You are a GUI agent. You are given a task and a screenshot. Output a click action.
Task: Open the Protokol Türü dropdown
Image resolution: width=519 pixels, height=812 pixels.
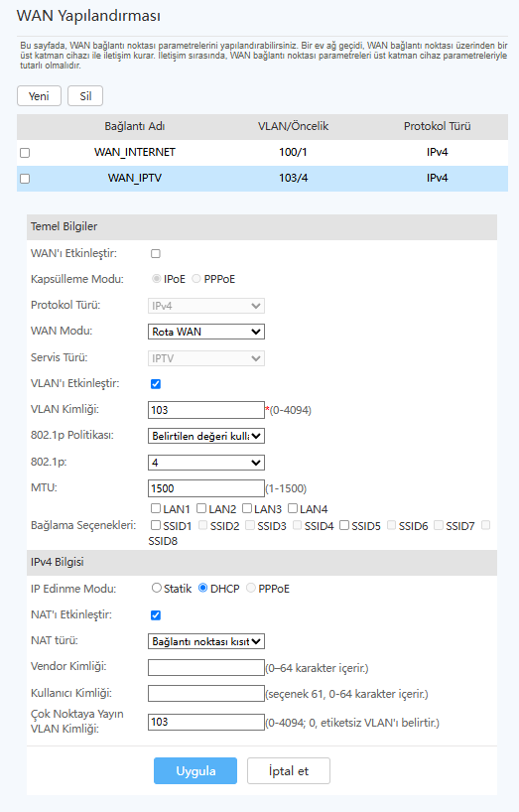coord(206,306)
